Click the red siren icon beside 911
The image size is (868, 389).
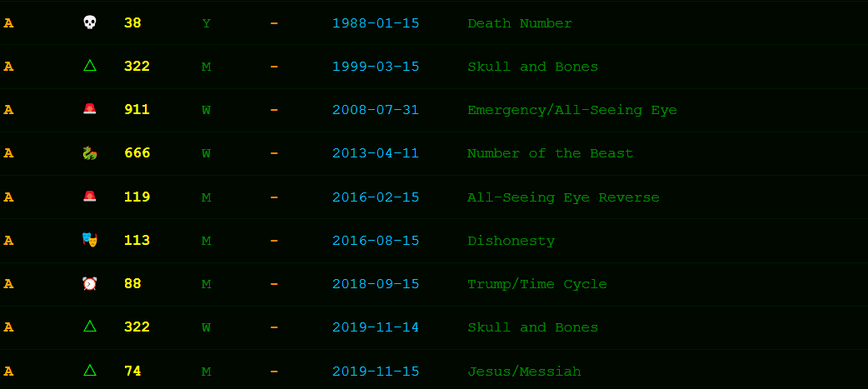[90, 109]
